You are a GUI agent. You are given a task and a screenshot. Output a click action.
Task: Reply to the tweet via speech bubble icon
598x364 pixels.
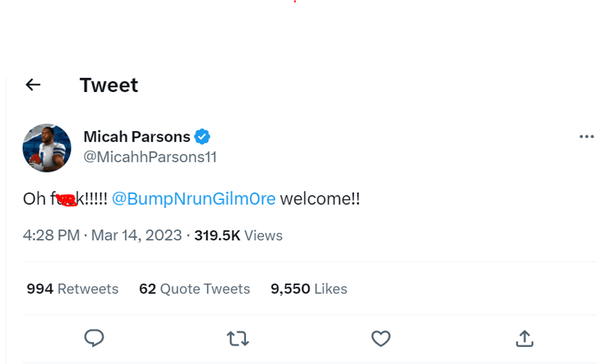coord(94,338)
